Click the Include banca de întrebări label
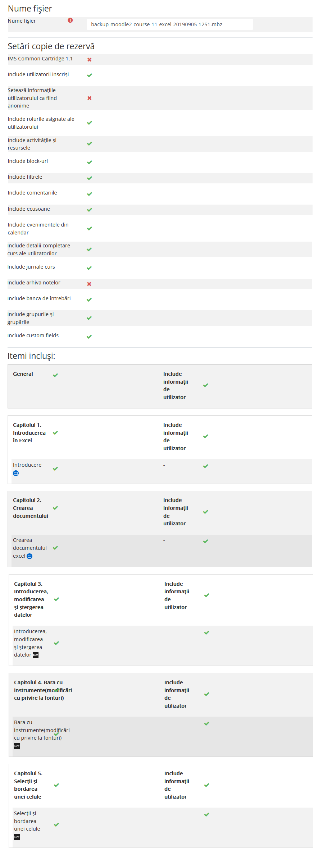This screenshot has width=323, height=868. tap(39, 298)
